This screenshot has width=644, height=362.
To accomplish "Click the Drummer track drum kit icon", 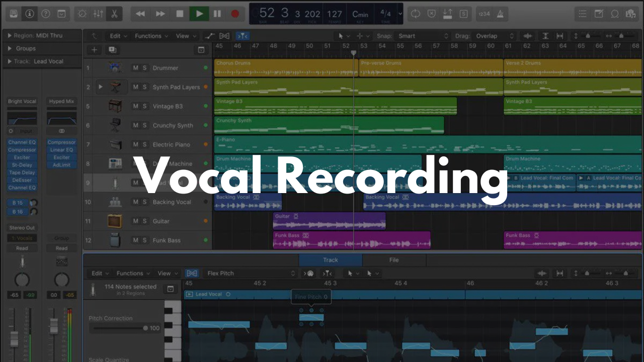I will 115,68.
